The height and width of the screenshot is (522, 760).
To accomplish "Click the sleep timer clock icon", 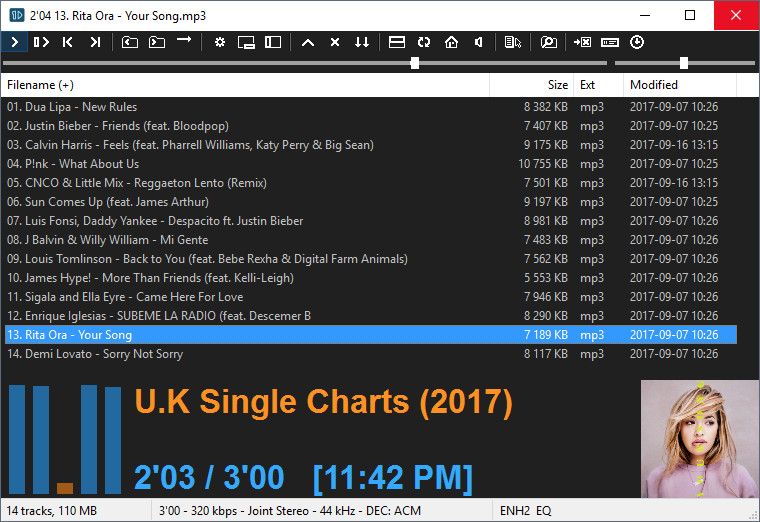I will (x=637, y=42).
